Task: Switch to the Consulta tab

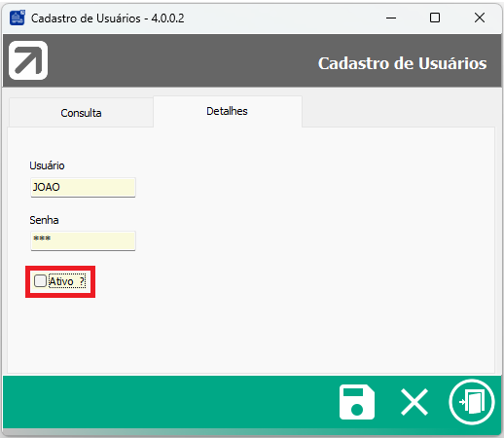Action: pyautogui.click(x=81, y=113)
